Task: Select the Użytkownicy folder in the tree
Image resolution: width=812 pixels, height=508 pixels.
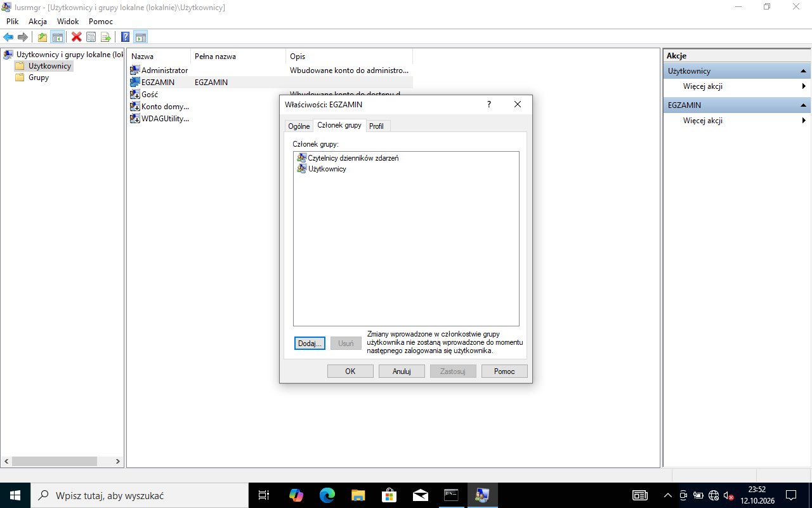Action: click(x=44, y=66)
